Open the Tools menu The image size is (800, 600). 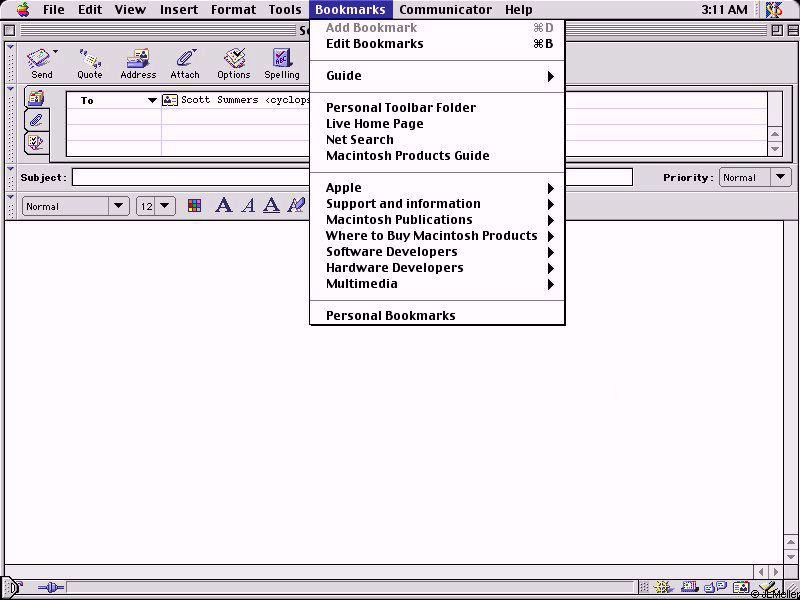(285, 9)
